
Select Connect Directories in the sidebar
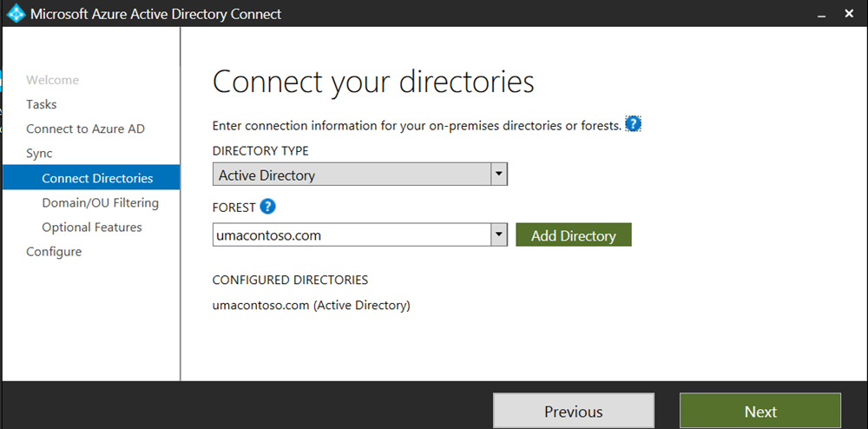click(x=97, y=178)
